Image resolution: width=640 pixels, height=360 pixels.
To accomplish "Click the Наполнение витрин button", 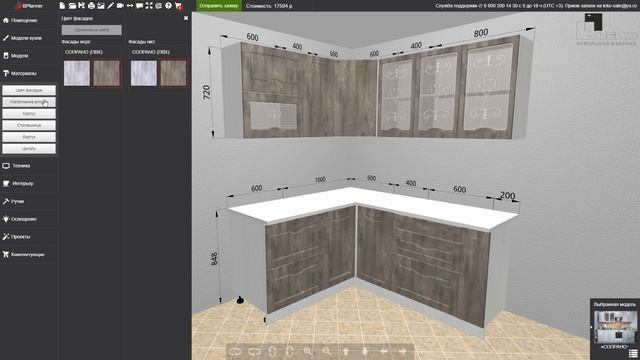I will [x=29, y=102].
